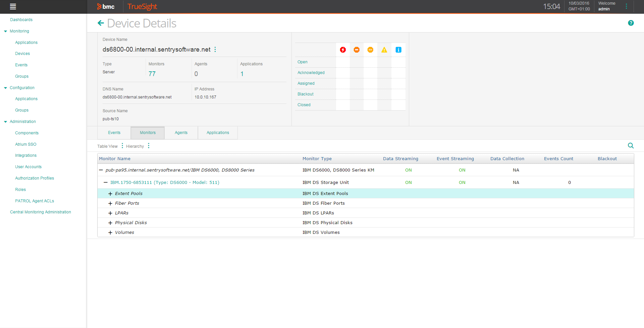The width and height of the screenshot is (644, 328).
Task: Open Integrations in the sidebar
Action: click(26, 155)
